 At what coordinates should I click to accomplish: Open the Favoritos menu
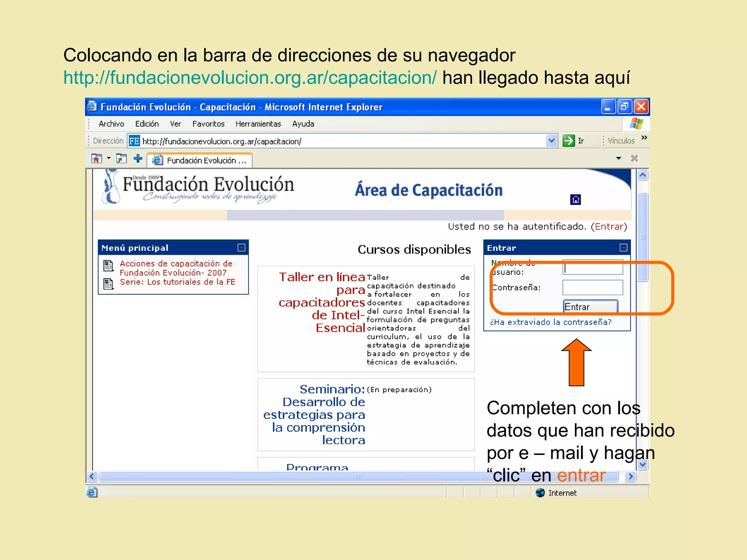pyautogui.click(x=208, y=124)
